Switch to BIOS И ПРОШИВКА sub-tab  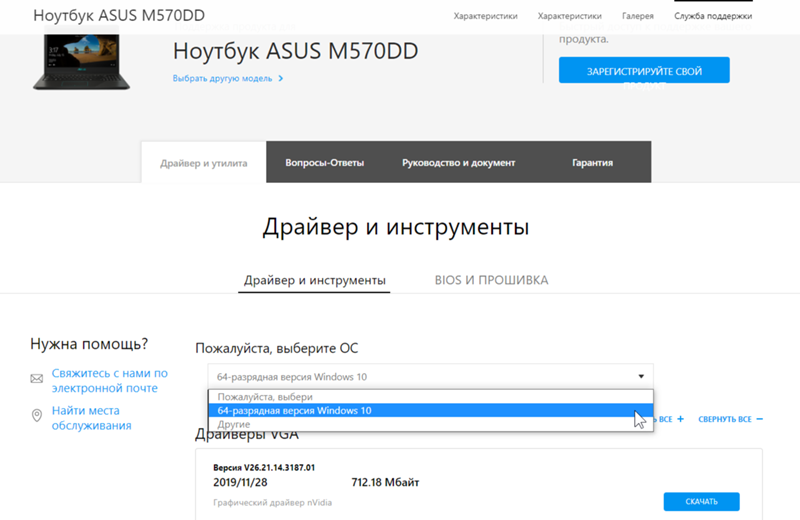(491, 280)
